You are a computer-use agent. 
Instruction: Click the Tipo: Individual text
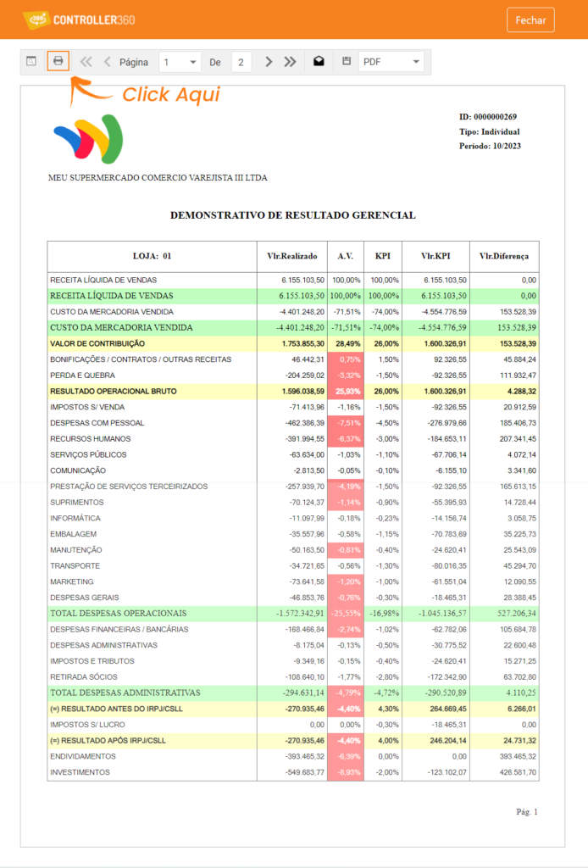[490, 131]
